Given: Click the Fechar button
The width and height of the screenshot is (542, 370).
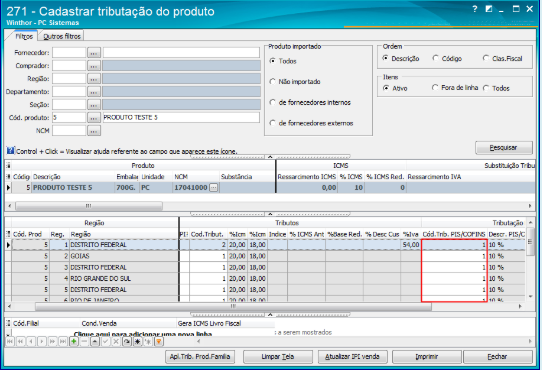Looking at the screenshot, I should [x=497, y=357].
